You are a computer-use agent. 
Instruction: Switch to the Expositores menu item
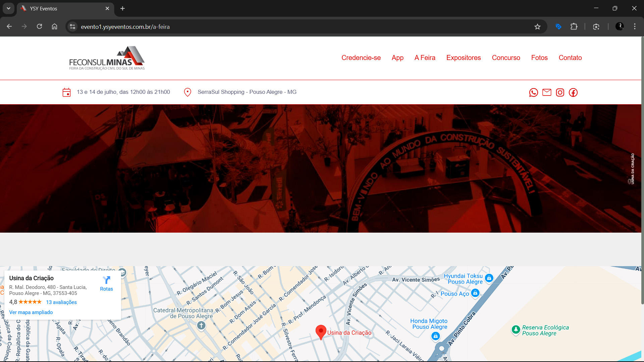coord(464,58)
